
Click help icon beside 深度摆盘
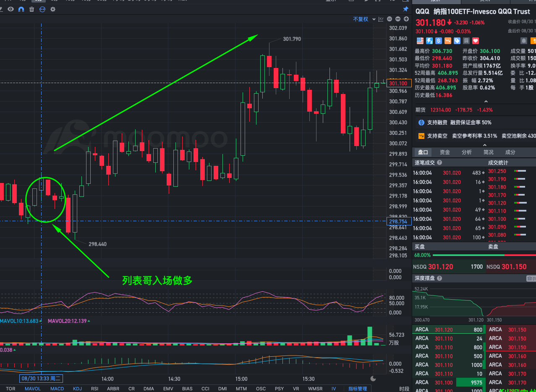click(x=439, y=278)
